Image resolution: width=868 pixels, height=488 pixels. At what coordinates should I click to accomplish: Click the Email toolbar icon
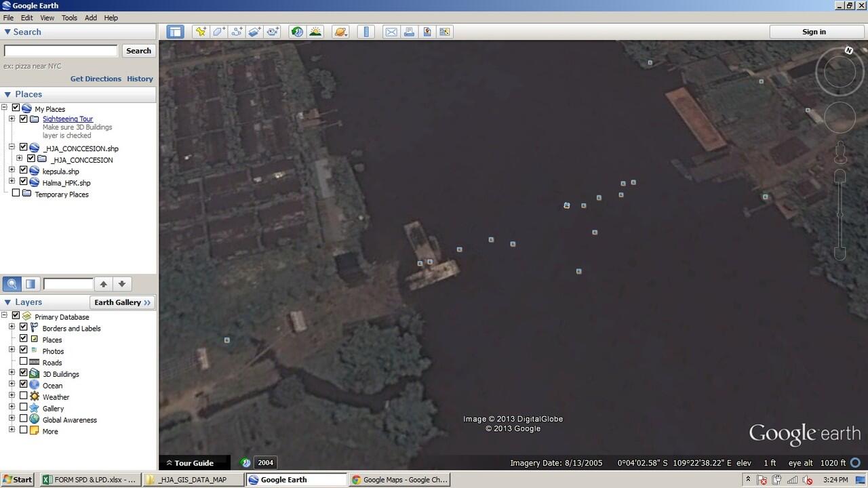pyautogui.click(x=391, y=32)
